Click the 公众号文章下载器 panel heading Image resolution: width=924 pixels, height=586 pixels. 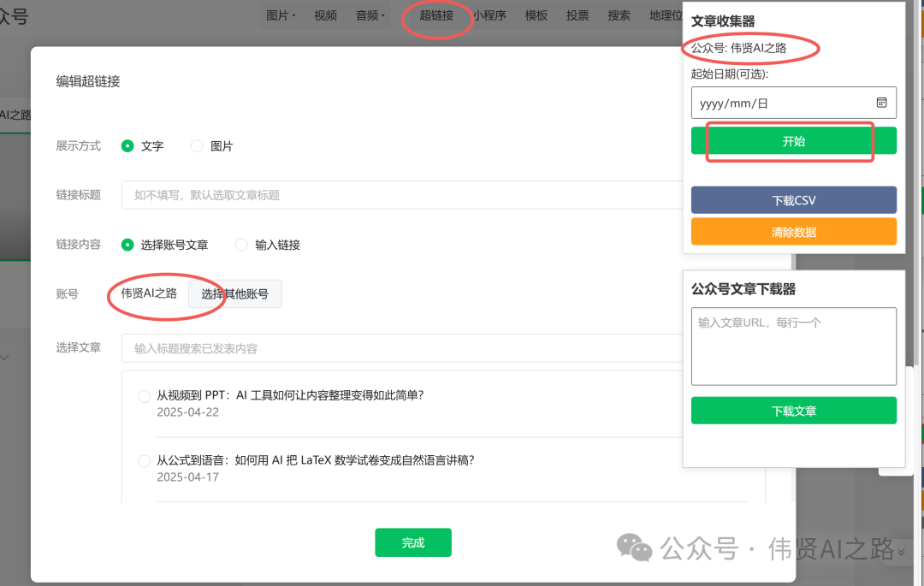coord(743,289)
